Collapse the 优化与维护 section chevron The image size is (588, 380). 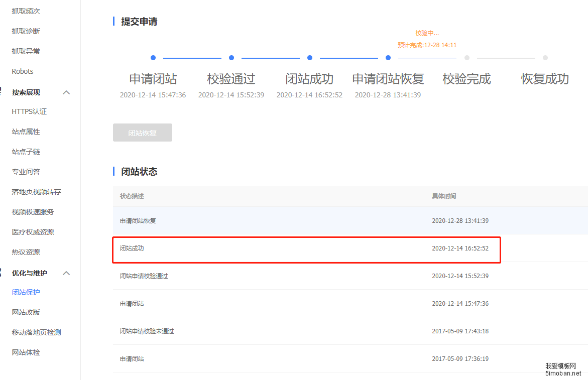click(66, 273)
